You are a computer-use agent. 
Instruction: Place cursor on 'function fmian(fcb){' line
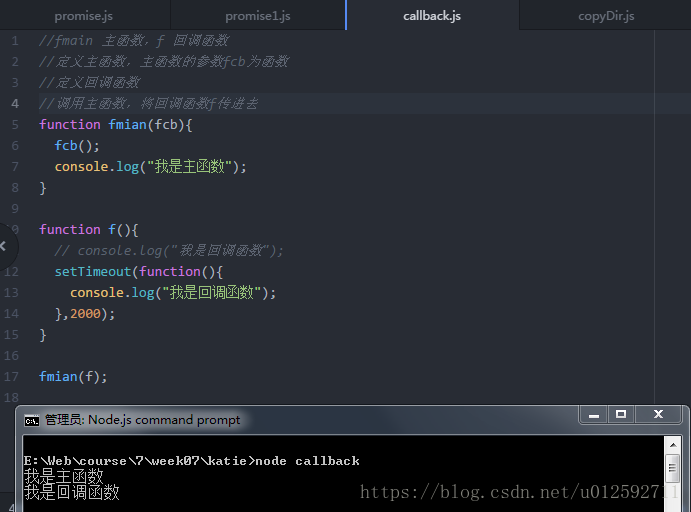[115, 125]
